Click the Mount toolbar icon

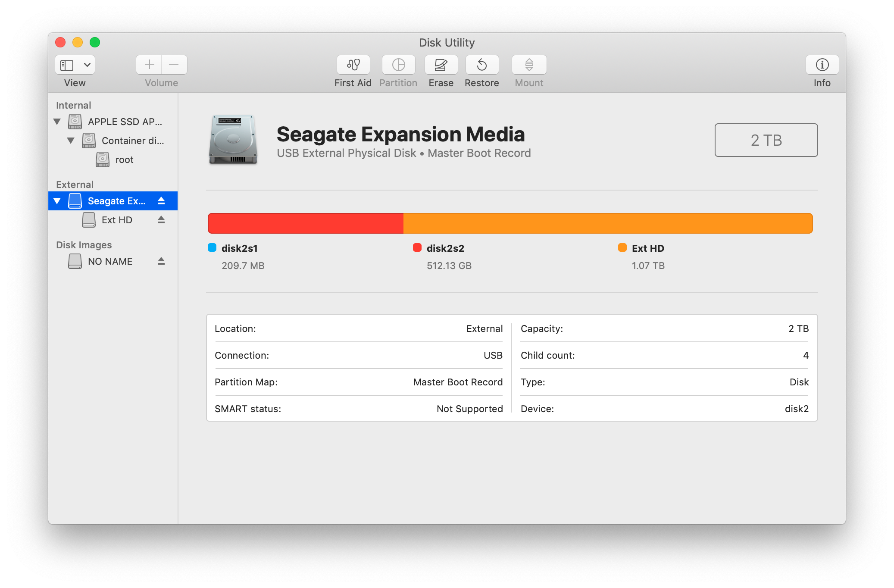click(529, 65)
